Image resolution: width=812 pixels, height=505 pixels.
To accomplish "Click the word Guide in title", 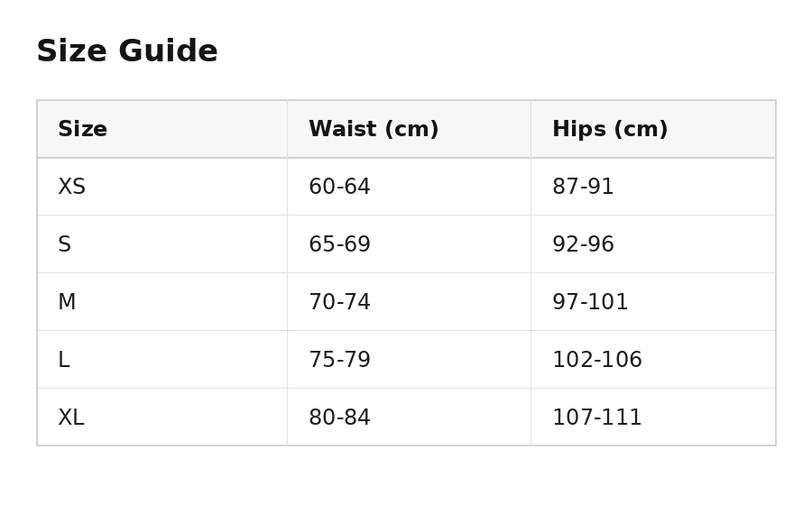I will [169, 51].
